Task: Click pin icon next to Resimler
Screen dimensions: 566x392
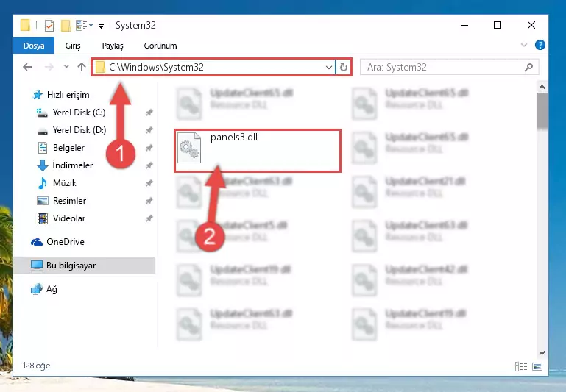Action: coord(149,202)
